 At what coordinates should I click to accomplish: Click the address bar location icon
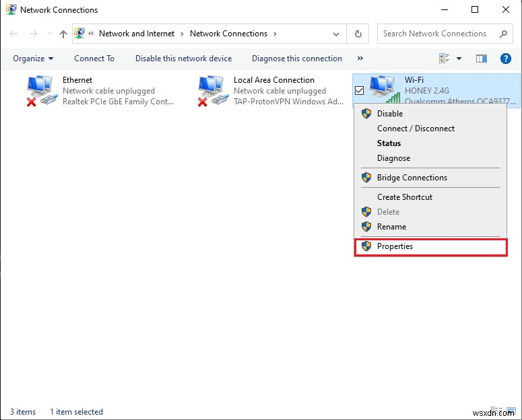[x=79, y=33]
